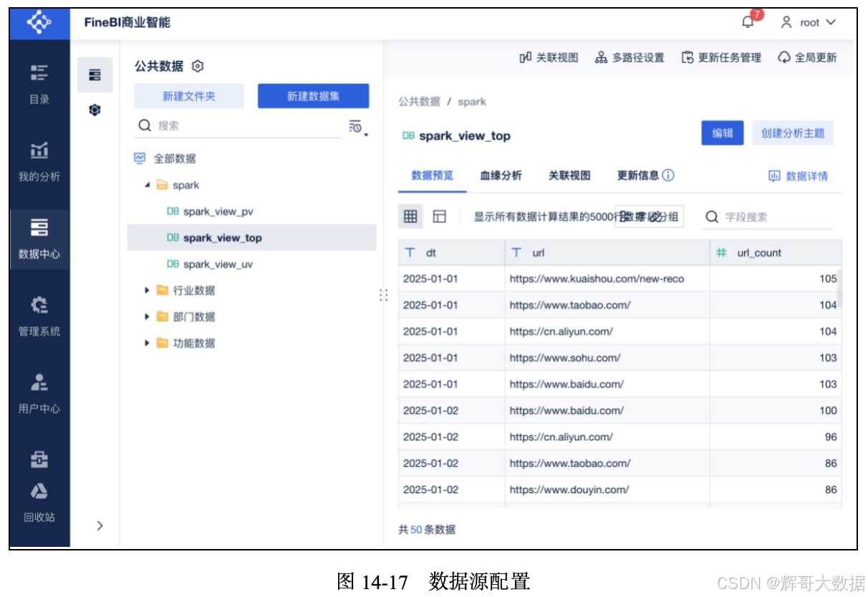This screenshot has width=868, height=597.
Task: Click the url_count value 100
Action: [x=828, y=411]
